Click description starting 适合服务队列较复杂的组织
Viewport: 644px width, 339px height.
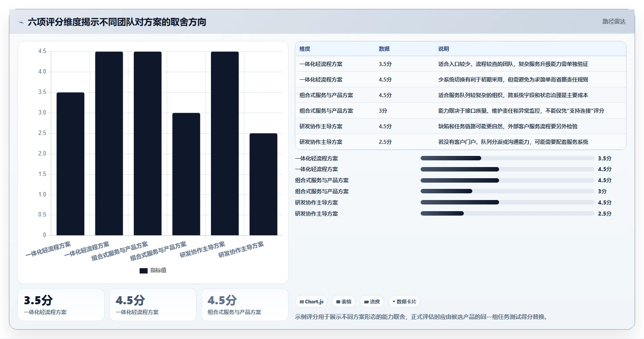pyautogui.click(x=513, y=95)
